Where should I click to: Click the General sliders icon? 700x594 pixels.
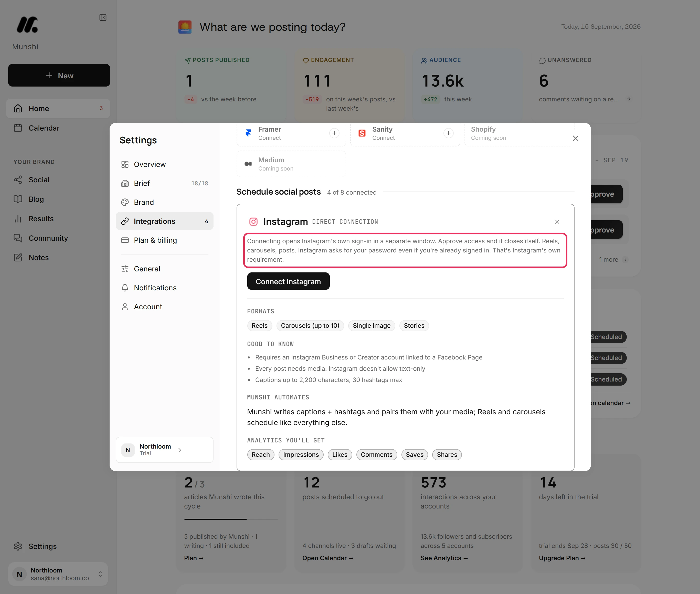pyautogui.click(x=125, y=269)
